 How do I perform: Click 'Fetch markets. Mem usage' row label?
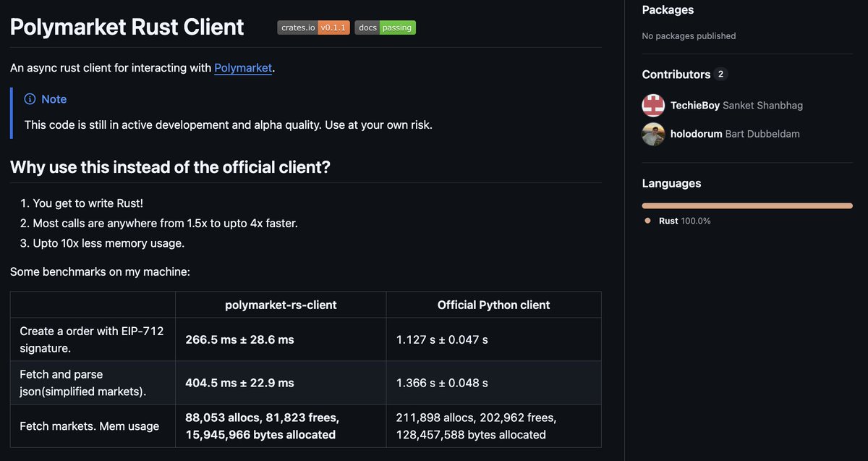click(93, 426)
